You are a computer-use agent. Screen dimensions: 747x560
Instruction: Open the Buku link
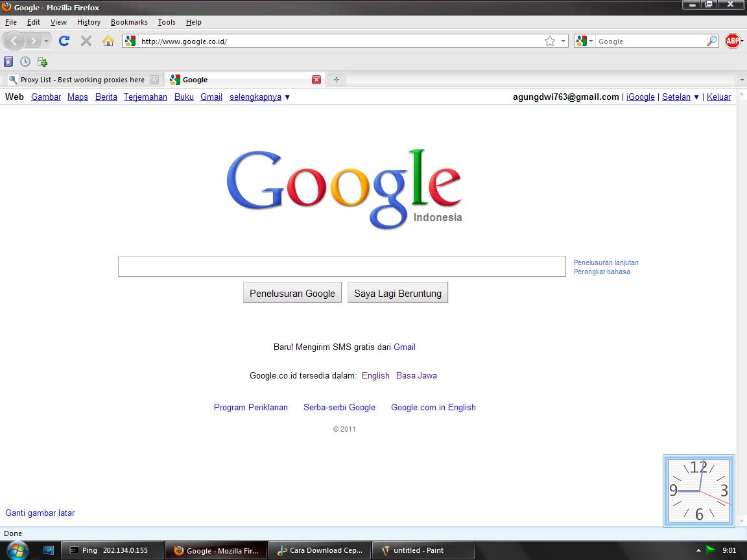184,97
